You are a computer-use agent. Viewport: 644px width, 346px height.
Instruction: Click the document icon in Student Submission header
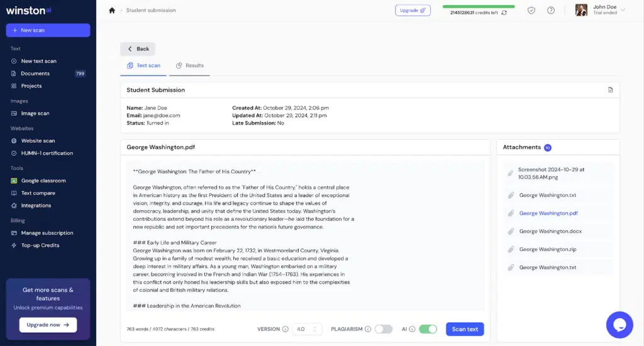(610, 90)
